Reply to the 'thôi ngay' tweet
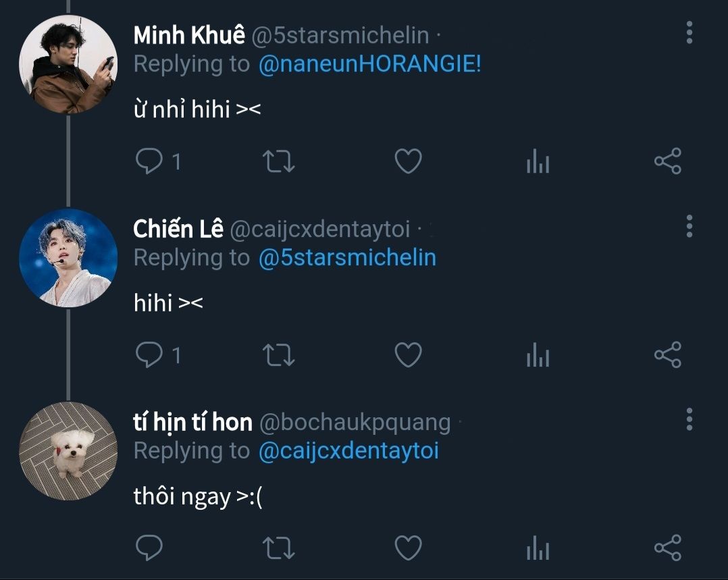The width and height of the screenshot is (728, 580). [149, 548]
